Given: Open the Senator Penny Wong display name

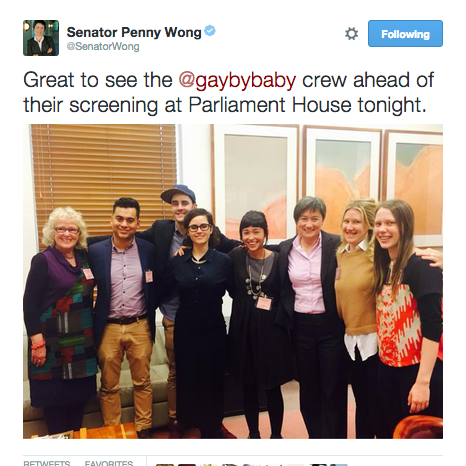Looking at the screenshot, I should click(134, 32).
